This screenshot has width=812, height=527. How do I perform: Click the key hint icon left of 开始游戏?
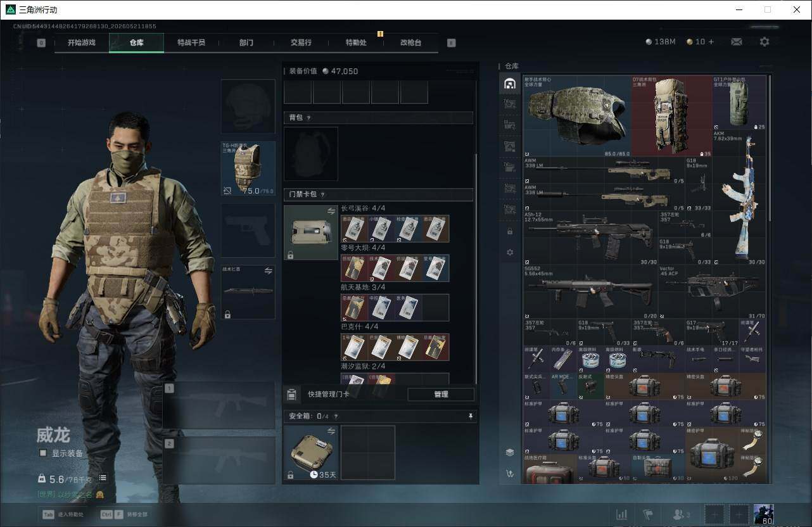click(x=41, y=43)
